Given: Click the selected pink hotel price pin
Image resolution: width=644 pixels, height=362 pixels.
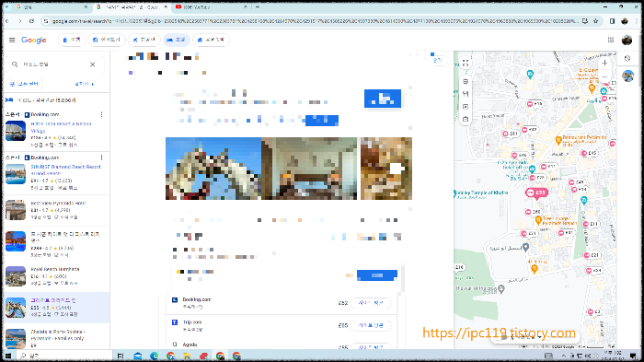Looking at the screenshot, I should [536, 193].
